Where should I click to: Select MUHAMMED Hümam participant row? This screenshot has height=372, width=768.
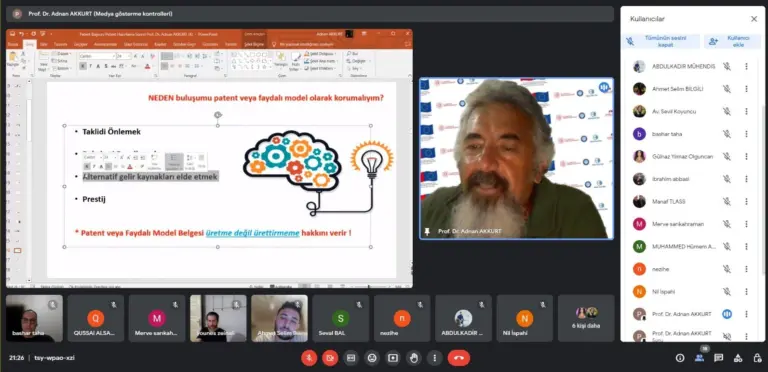pos(692,246)
